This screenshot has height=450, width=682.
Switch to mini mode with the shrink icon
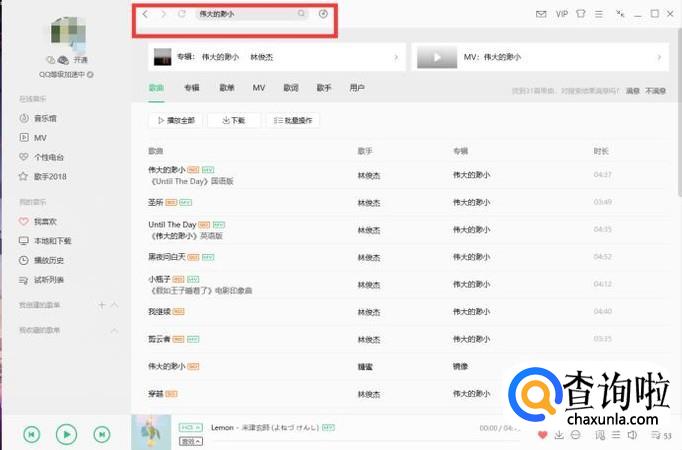(620, 14)
